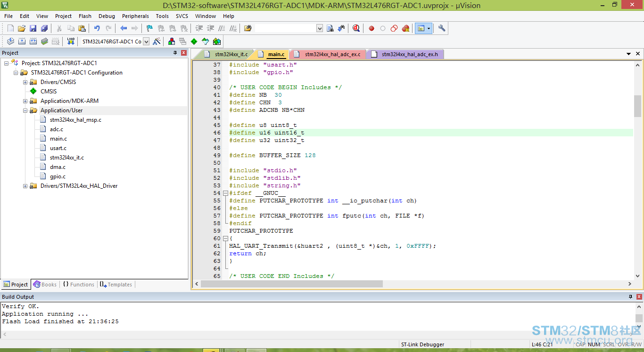Show the open editor tabs list arrow
This screenshot has width=644, height=352.
(629, 54)
